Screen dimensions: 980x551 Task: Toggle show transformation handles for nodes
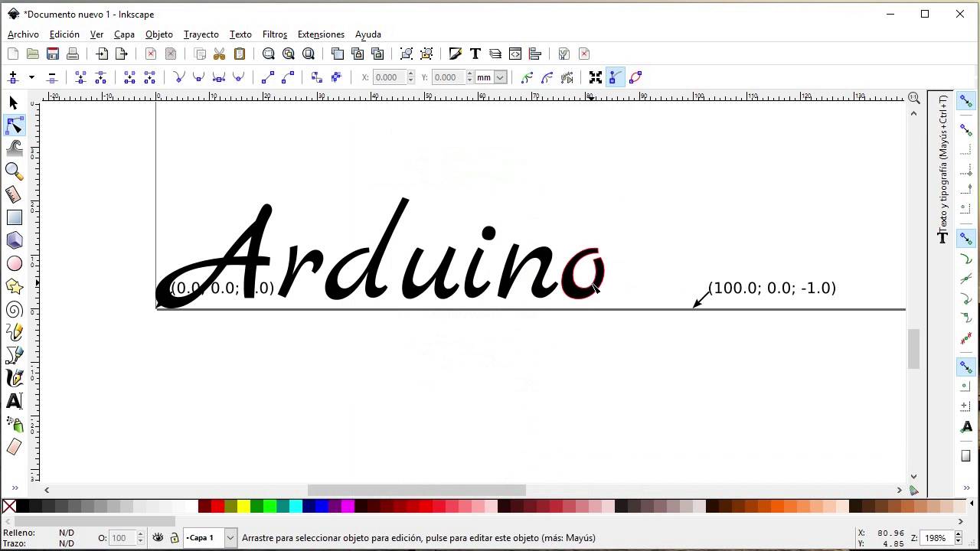pos(596,77)
